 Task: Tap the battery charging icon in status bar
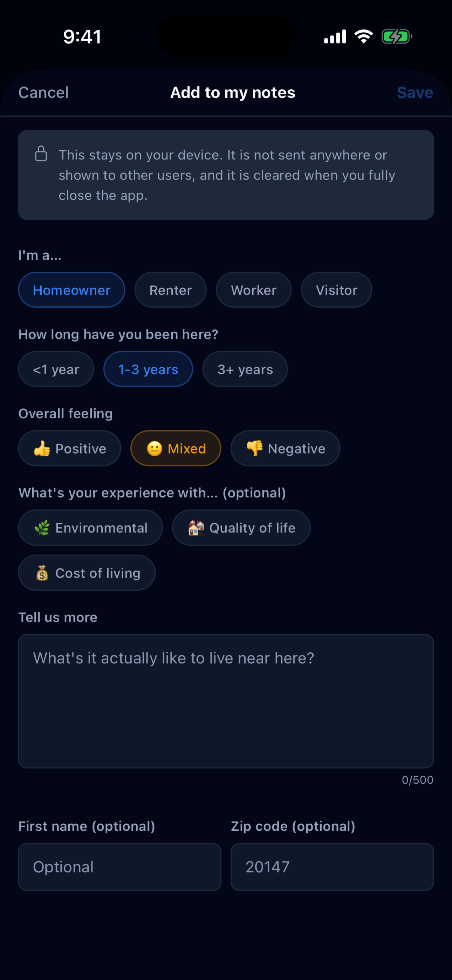pyautogui.click(x=397, y=37)
